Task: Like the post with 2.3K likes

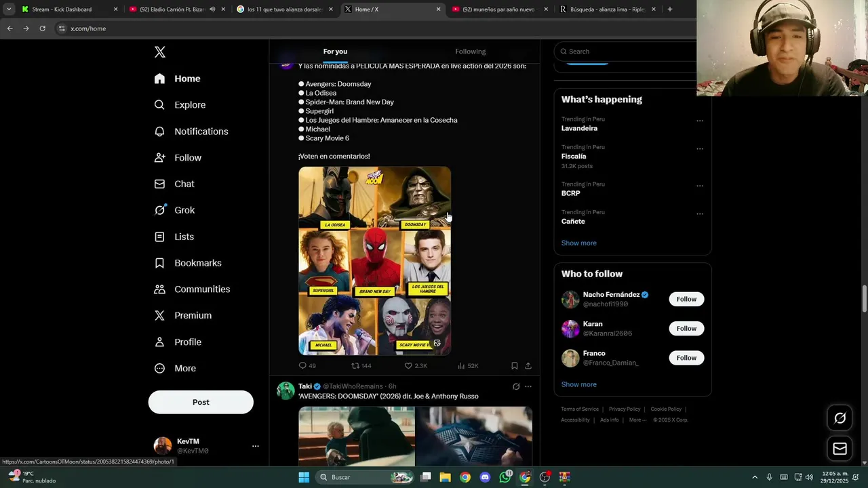Action: [416, 365]
